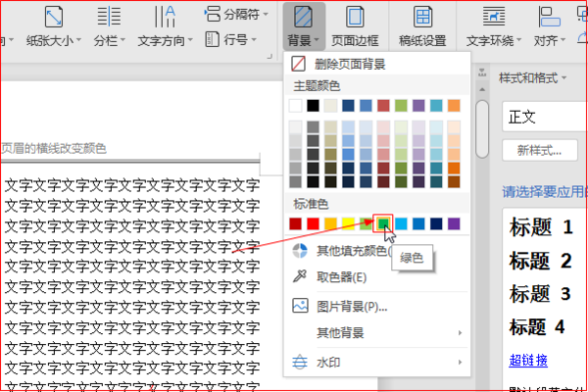This screenshot has height=392, width=588.
Task: Choose 图片背景(P)... menu entry
Action: 377,306
